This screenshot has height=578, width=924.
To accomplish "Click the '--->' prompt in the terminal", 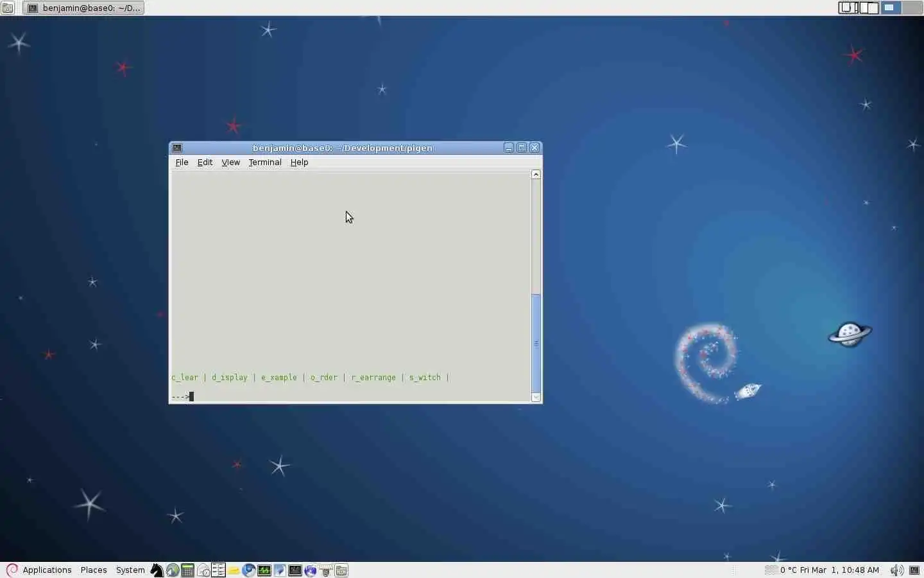I will point(180,396).
